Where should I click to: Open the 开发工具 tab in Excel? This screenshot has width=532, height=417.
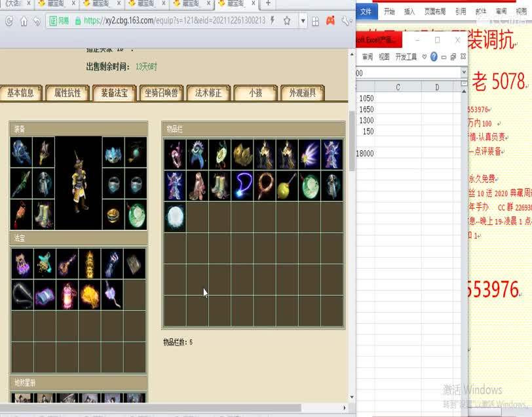click(x=406, y=56)
